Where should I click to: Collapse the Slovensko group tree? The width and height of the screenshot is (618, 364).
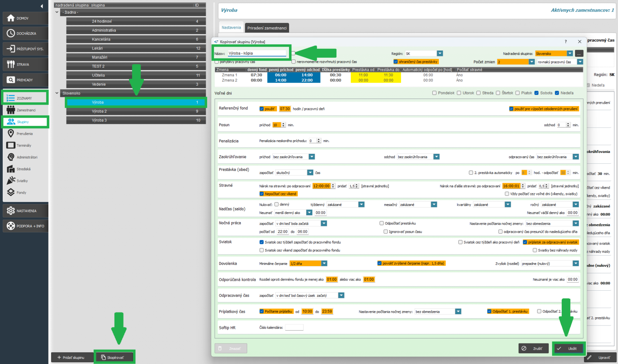(57, 93)
